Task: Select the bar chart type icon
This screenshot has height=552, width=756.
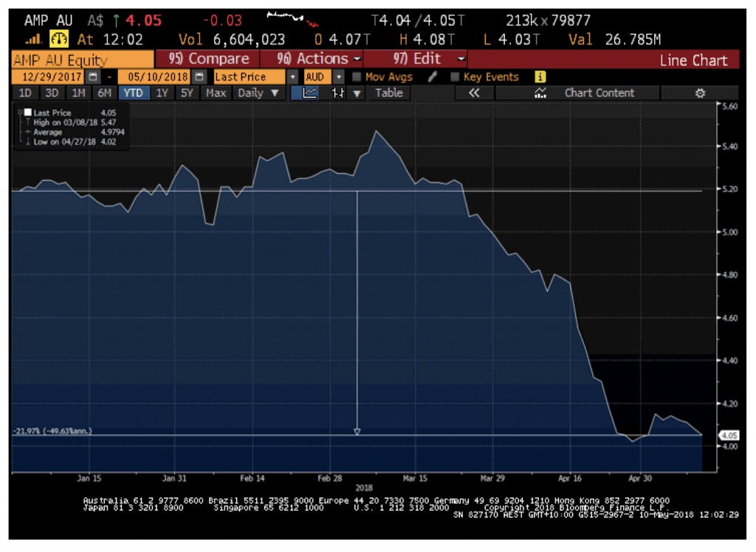Action: pyautogui.click(x=338, y=93)
